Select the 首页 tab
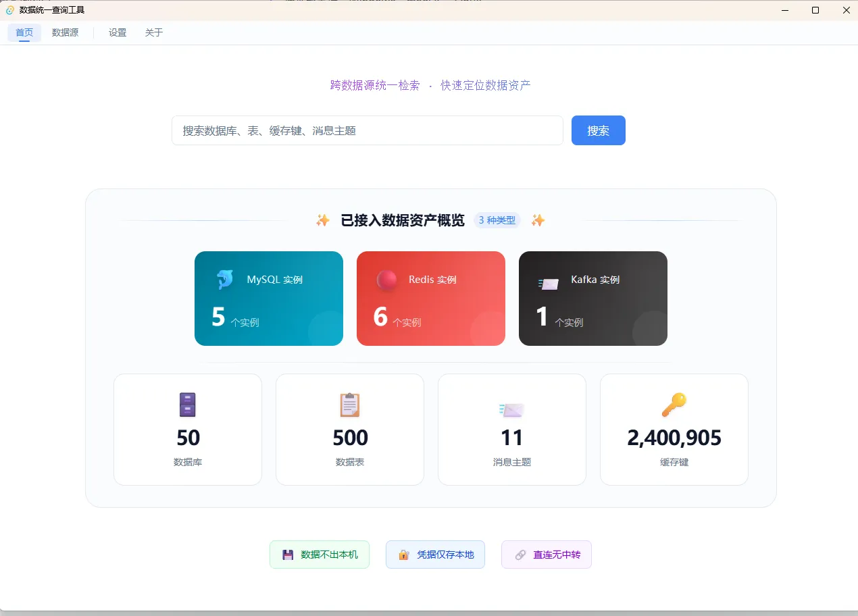The height and width of the screenshot is (616, 858). [24, 32]
